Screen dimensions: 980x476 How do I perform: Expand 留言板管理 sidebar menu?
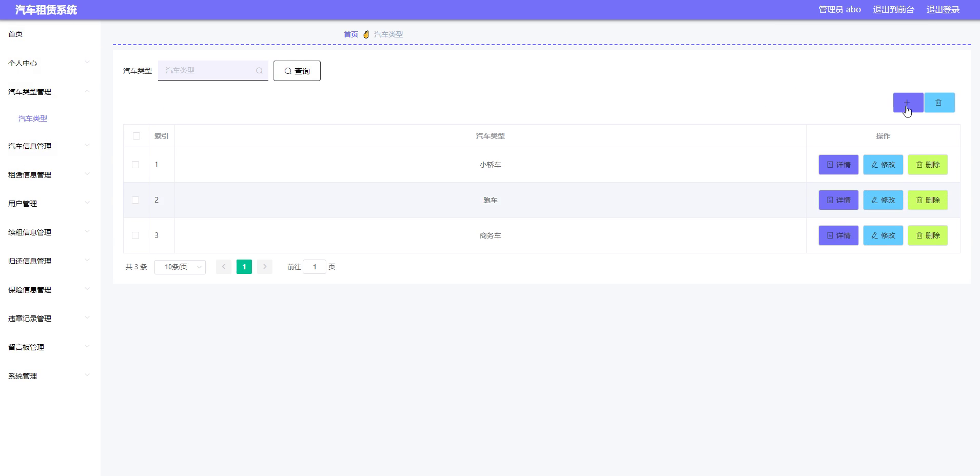point(50,347)
